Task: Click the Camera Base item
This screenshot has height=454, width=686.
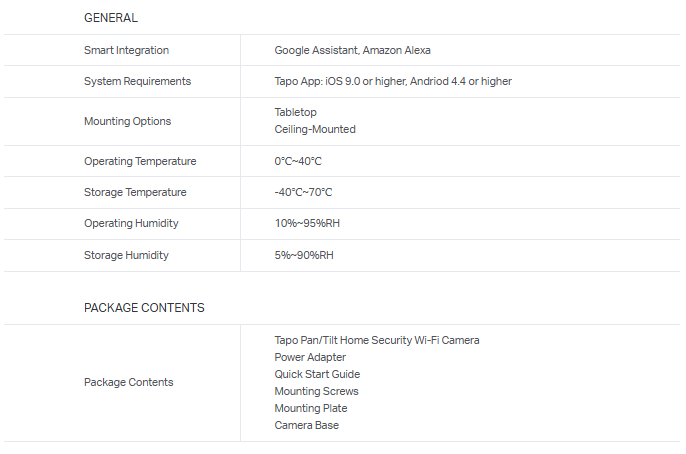Action: point(306,425)
